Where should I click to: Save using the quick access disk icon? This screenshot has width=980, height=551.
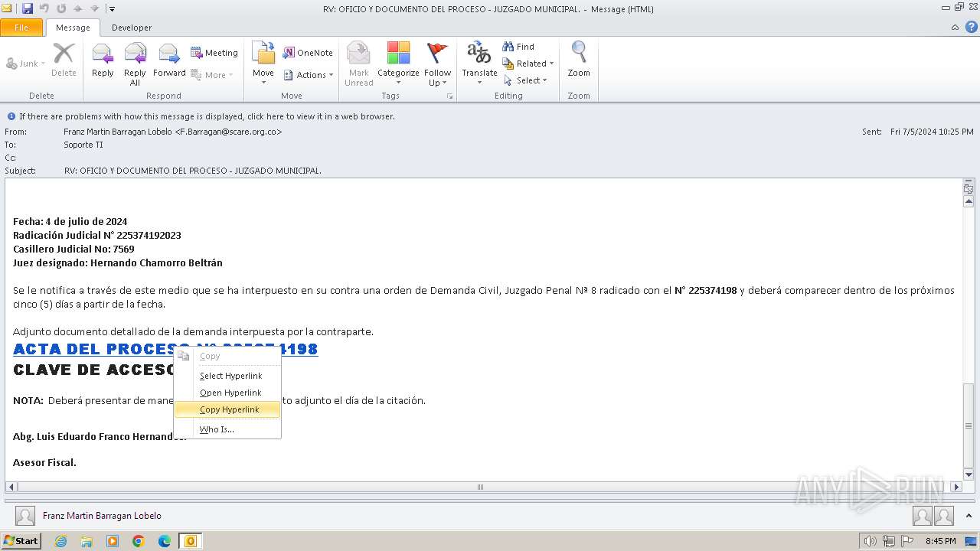tap(28, 9)
